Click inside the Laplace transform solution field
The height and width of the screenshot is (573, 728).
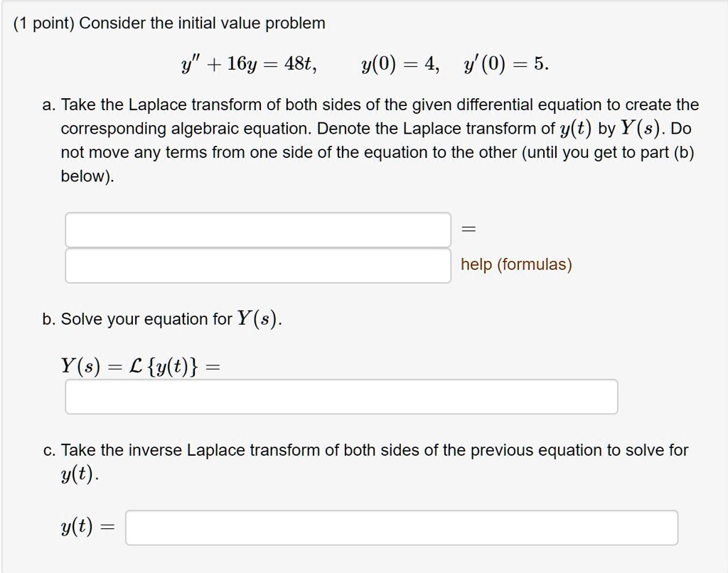(341, 396)
